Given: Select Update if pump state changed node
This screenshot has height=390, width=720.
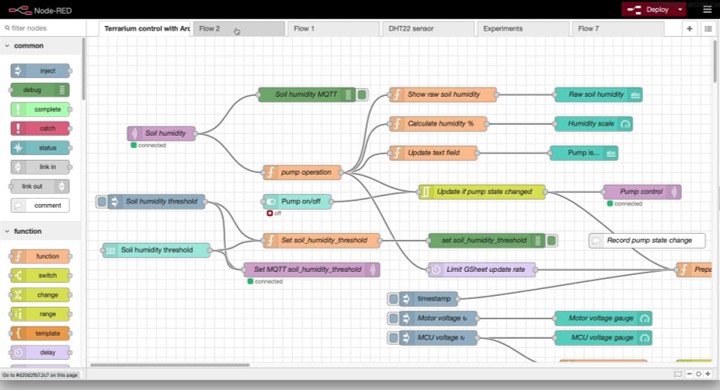Looking at the screenshot, I should [482, 192].
